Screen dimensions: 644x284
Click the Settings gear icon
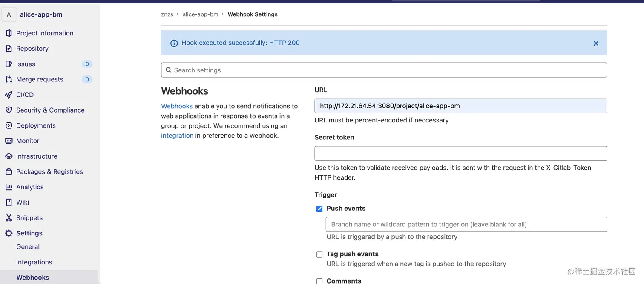9,233
